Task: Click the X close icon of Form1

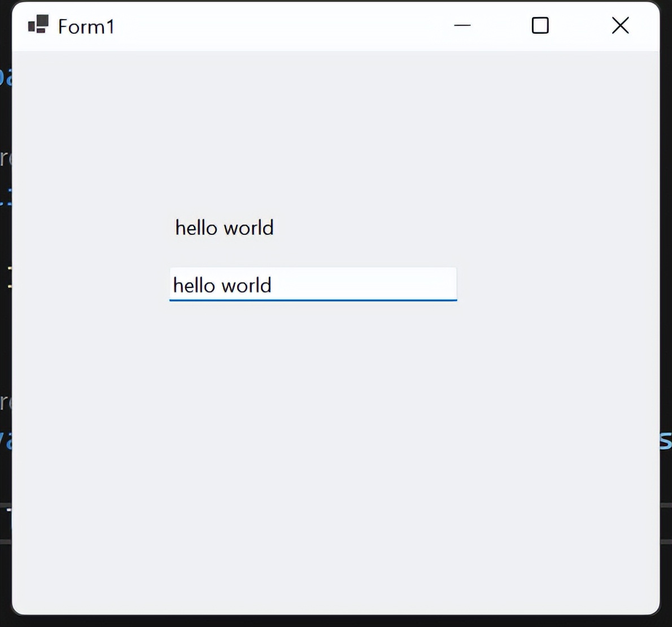Action: point(620,25)
